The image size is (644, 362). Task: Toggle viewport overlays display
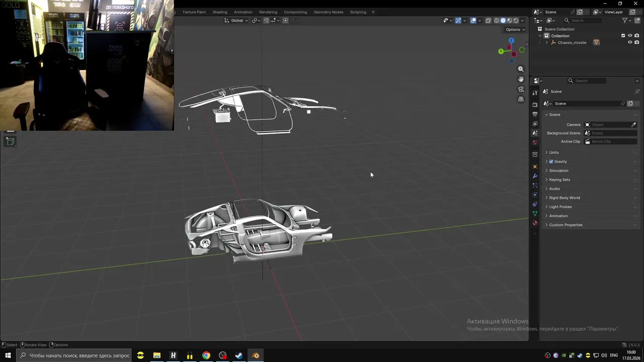point(473,21)
